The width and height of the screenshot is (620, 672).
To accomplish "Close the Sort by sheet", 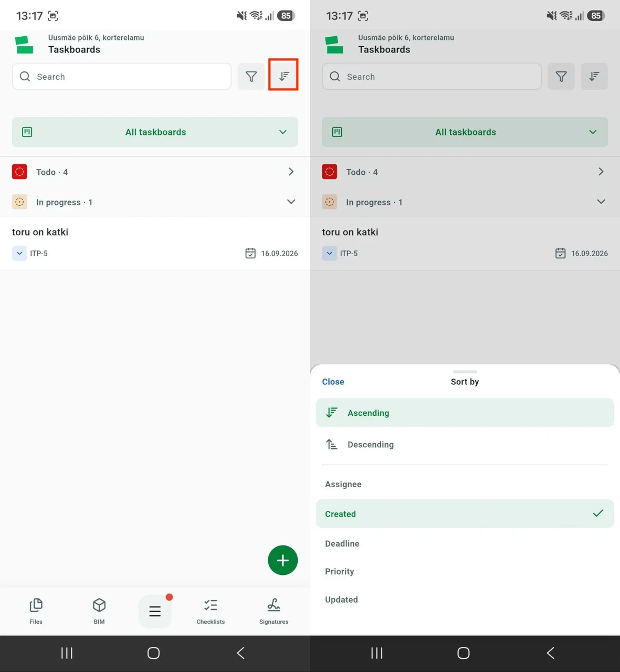I will click(333, 382).
